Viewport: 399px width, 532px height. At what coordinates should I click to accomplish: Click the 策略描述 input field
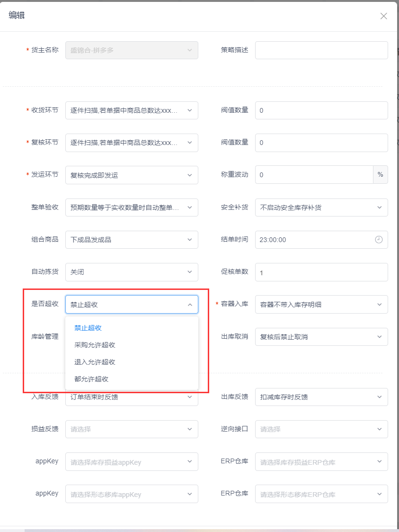pyautogui.click(x=321, y=50)
